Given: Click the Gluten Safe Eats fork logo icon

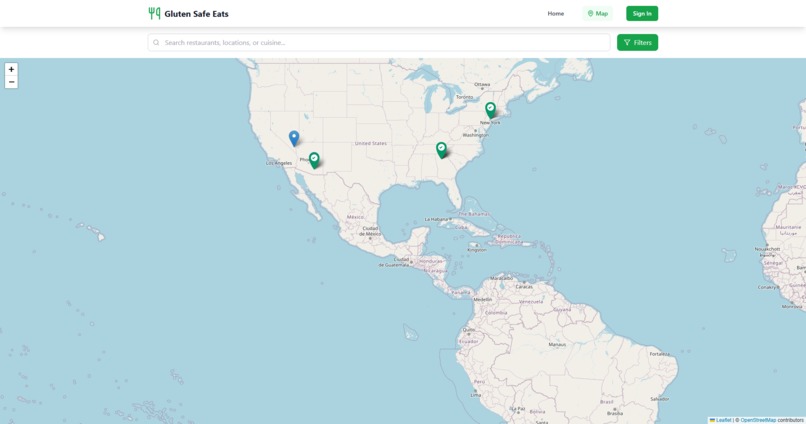Looking at the screenshot, I should [154, 13].
